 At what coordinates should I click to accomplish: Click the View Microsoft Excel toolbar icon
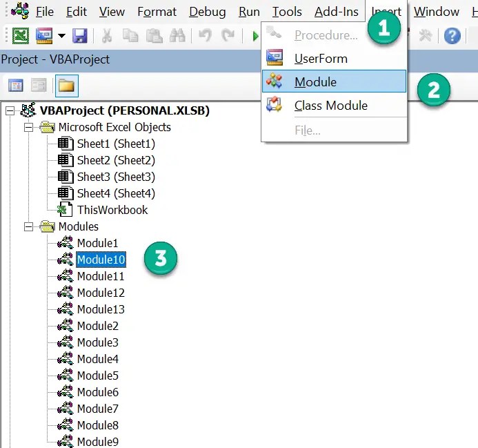21,36
